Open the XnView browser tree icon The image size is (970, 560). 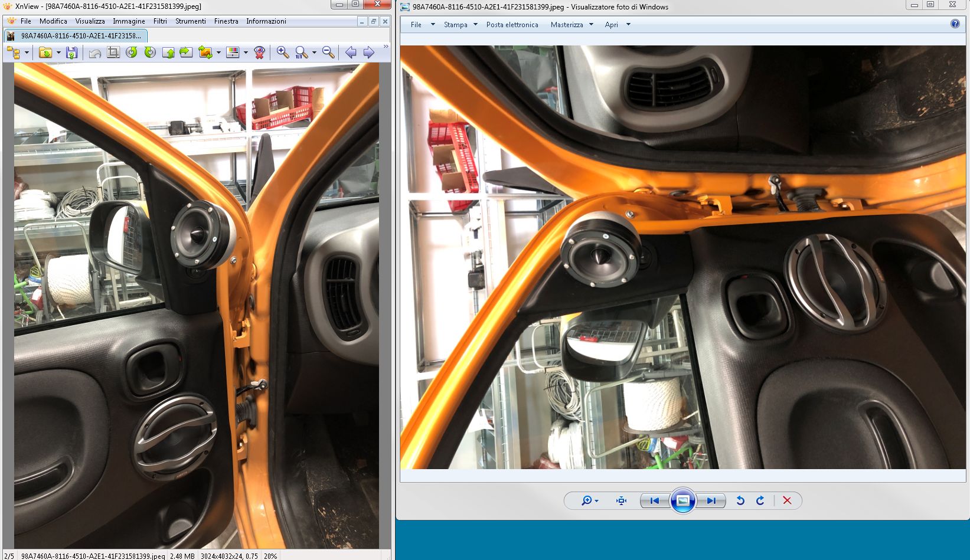13,53
